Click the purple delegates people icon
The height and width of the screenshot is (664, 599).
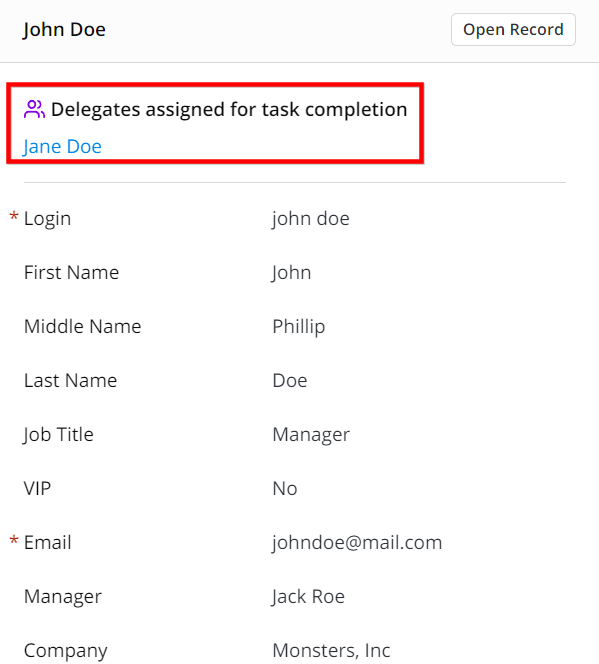(x=34, y=109)
